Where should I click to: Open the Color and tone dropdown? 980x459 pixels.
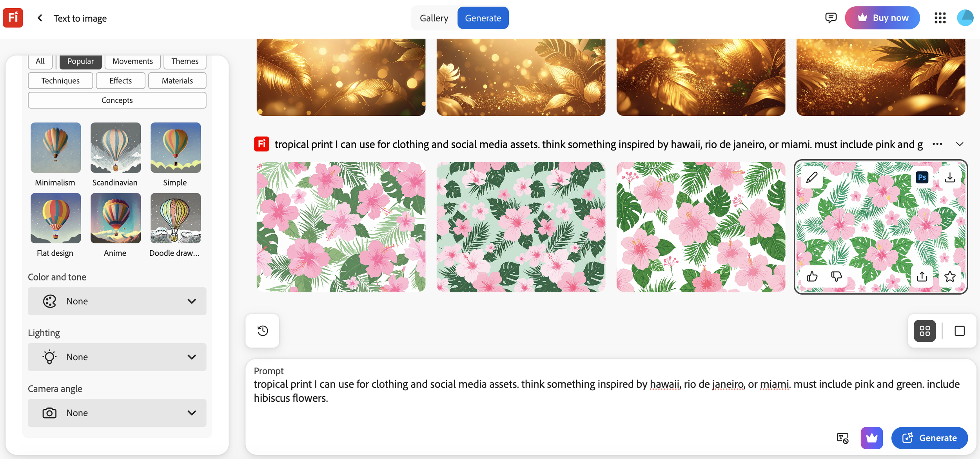[x=117, y=301]
